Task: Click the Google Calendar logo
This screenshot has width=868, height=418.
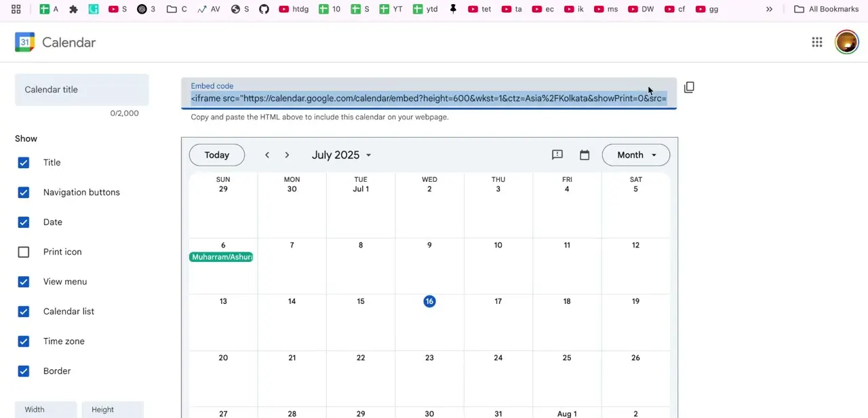Action: (25, 42)
